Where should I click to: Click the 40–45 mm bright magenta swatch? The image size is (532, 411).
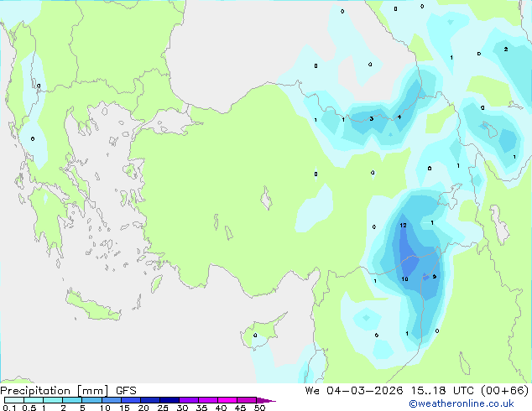227,400
